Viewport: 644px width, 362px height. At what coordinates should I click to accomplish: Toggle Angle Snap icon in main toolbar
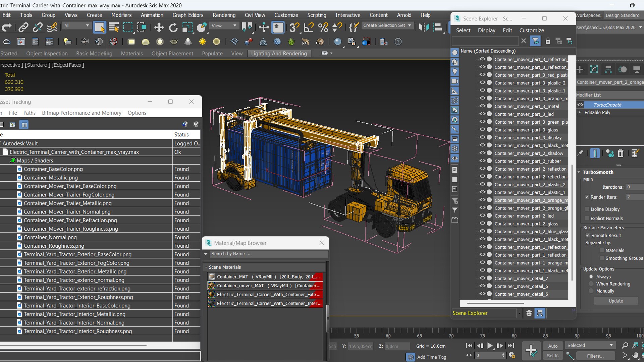point(309,27)
